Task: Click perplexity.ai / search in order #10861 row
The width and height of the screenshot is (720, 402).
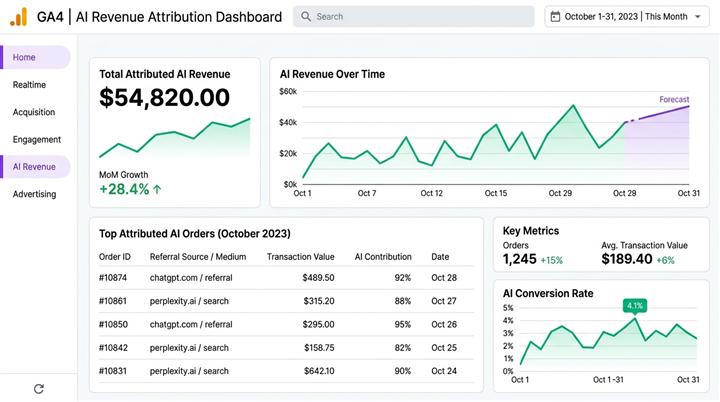Action: point(189,301)
